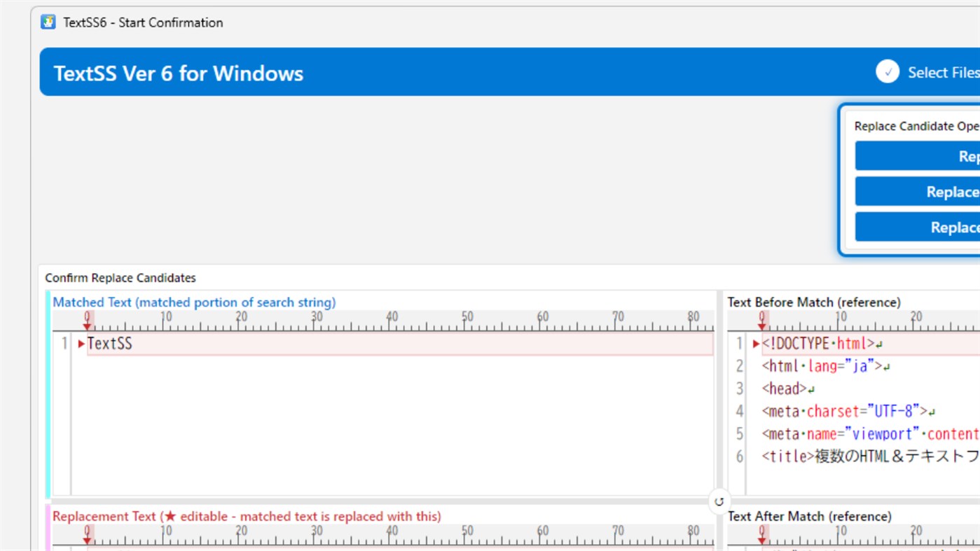The image size is (980, 551).
Task: Select the "Select Files" step label
Action: (944, 72)
